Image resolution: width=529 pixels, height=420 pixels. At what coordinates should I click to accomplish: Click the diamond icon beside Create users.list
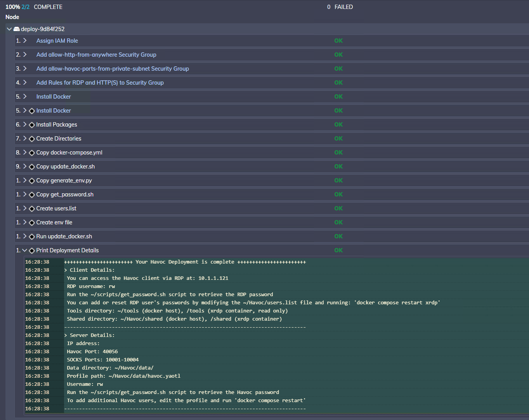click(32, 209)
